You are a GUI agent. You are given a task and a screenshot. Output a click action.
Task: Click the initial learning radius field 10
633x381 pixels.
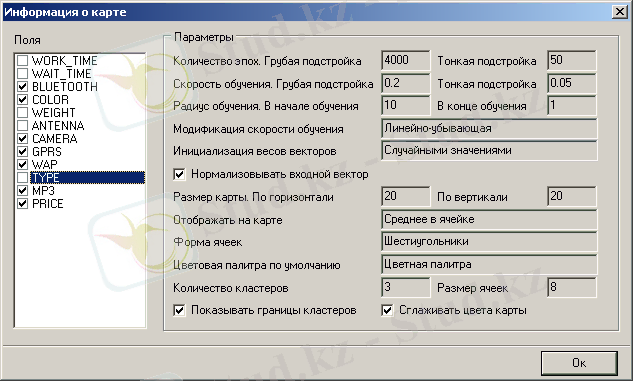pyautogui.click(x=406, y=105)
